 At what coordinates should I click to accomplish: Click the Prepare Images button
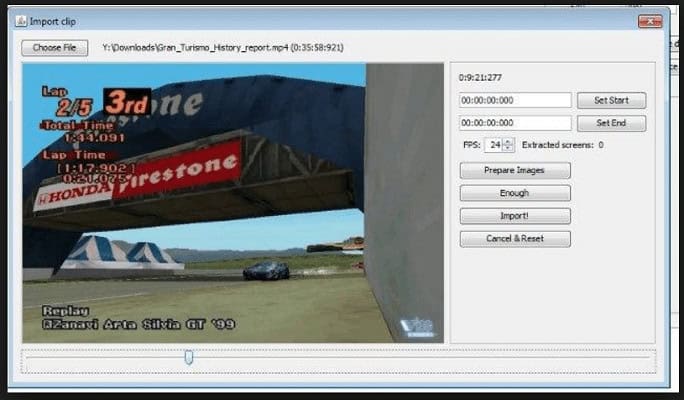(515, 171)
